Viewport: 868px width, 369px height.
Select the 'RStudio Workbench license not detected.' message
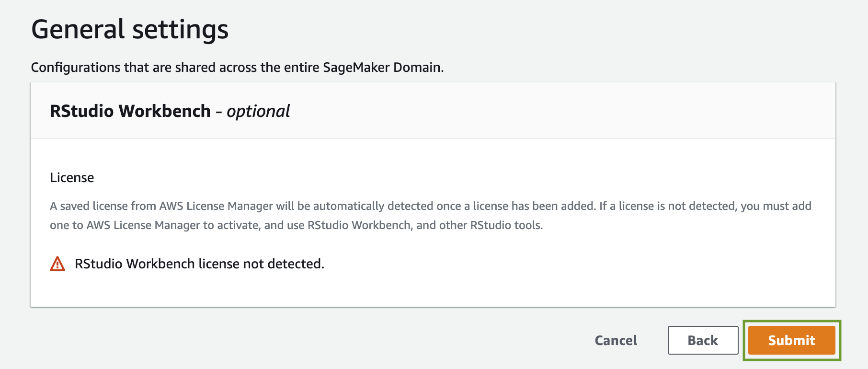tap(199, 264)
